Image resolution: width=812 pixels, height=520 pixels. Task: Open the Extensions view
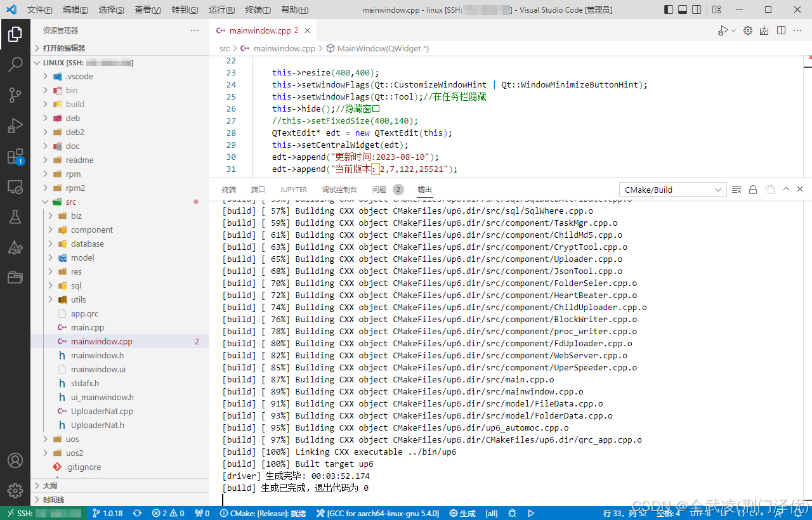point(15,157)
